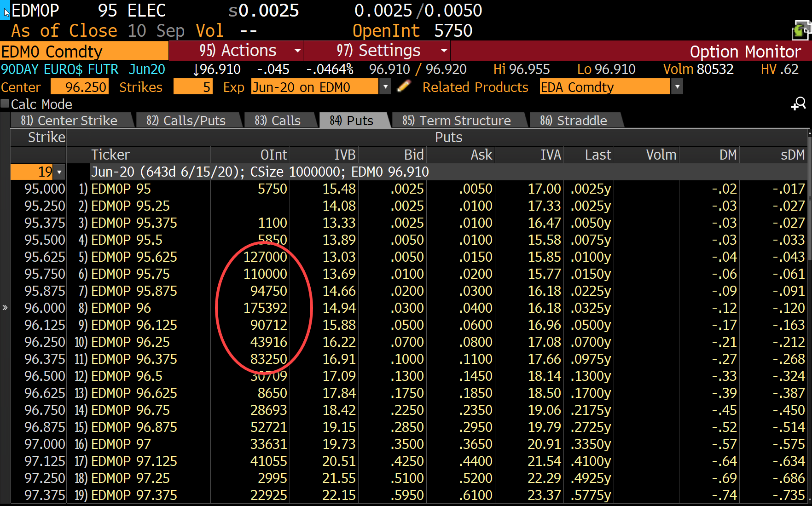The width and height of the screenshot is (812, 506).
Task: Expand the side panel chevron arrow
Action: (5, 308)
